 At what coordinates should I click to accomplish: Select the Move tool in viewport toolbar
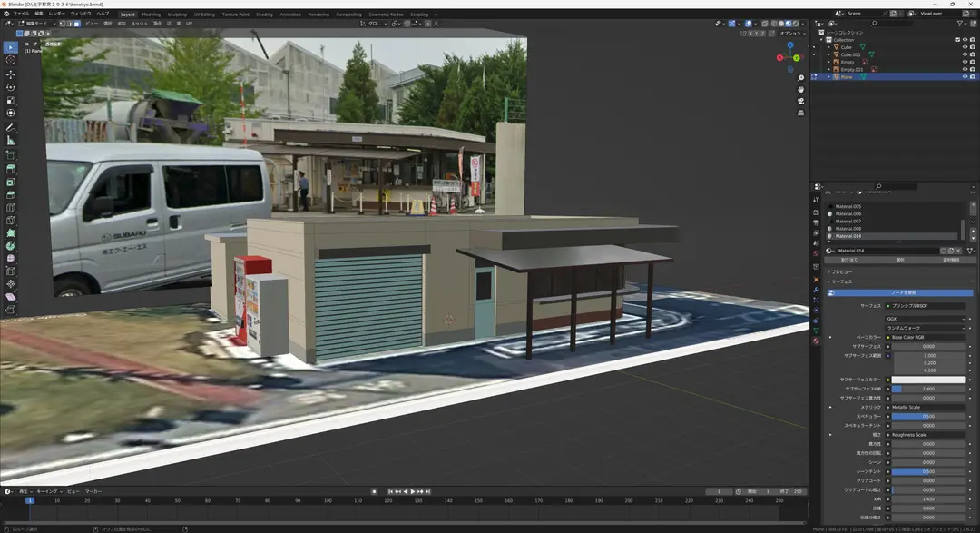coord(11,74)
